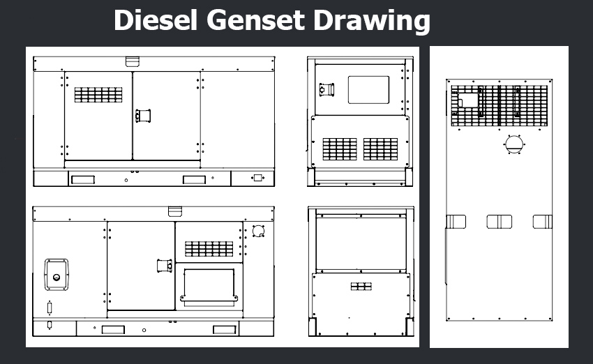Click the "Diesel Genset Drawing" title text
The height and width of the screenshot is (364, 593).
pos(272,20)
